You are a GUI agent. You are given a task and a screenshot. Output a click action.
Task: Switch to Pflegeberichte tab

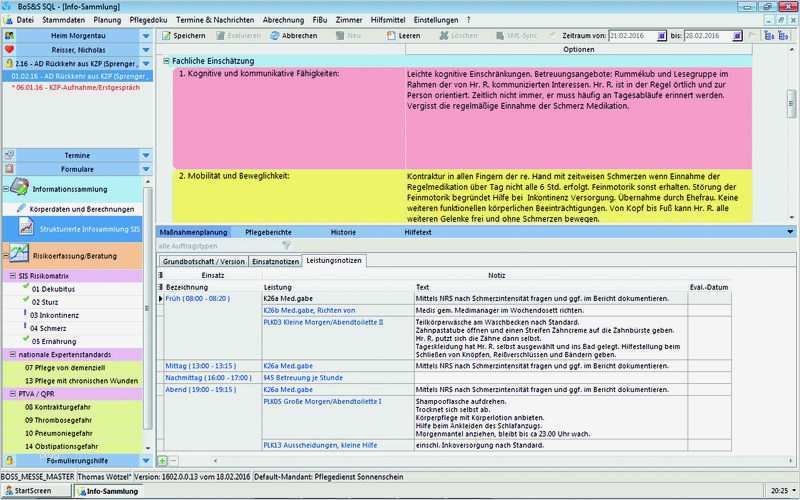tap(268, 232)
